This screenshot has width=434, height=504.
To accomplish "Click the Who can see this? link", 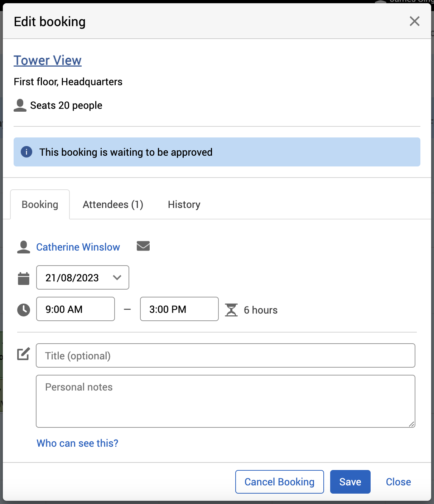I will [x=77, y=443].
